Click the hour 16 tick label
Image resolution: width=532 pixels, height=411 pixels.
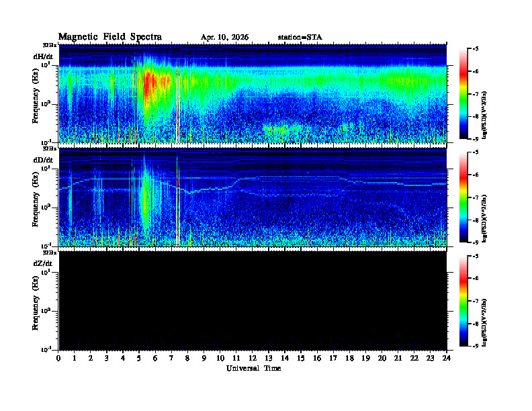click(x=317, y=358)
